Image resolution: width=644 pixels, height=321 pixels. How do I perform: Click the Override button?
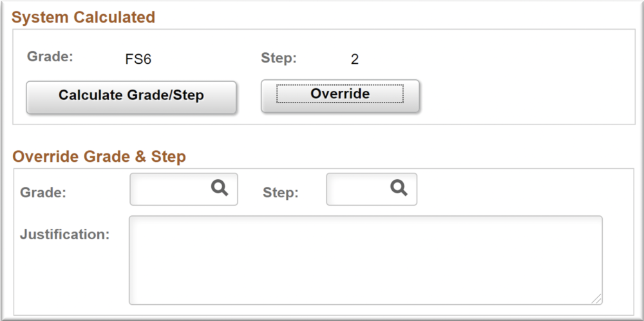pos(340,94)
